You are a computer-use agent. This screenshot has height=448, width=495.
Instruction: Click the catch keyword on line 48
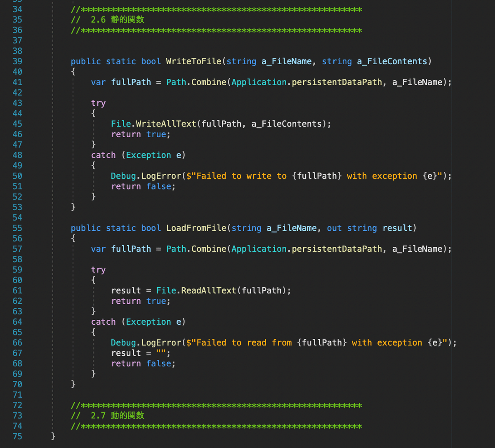pos(103,155)
